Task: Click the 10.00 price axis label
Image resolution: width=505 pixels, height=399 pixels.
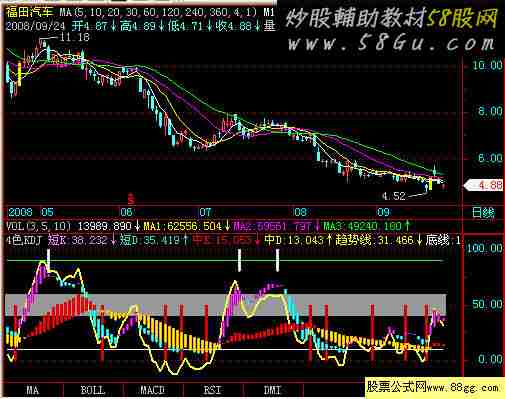Action: pos(487,65)
